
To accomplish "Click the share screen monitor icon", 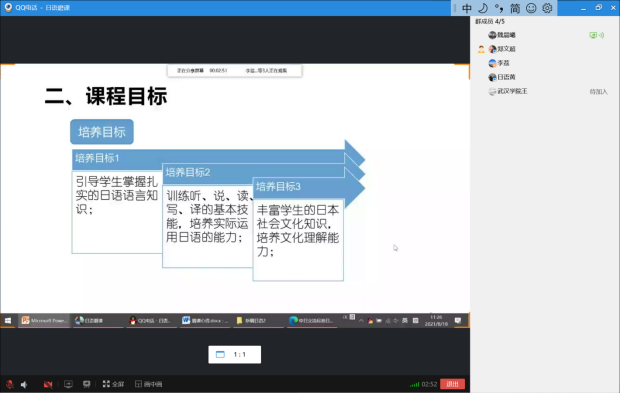I will 68,384.
